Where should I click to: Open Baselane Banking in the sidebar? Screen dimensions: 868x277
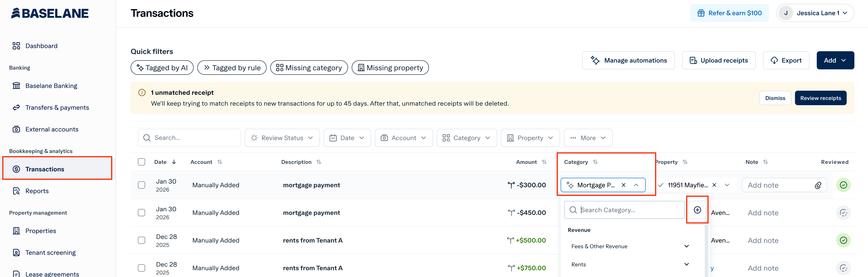(x=51, y=86)
